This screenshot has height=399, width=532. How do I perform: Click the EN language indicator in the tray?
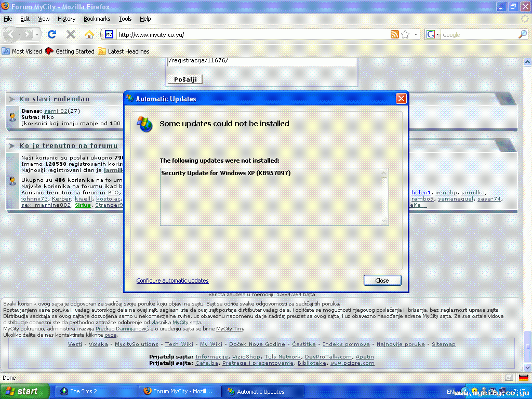tap(450, 392)
